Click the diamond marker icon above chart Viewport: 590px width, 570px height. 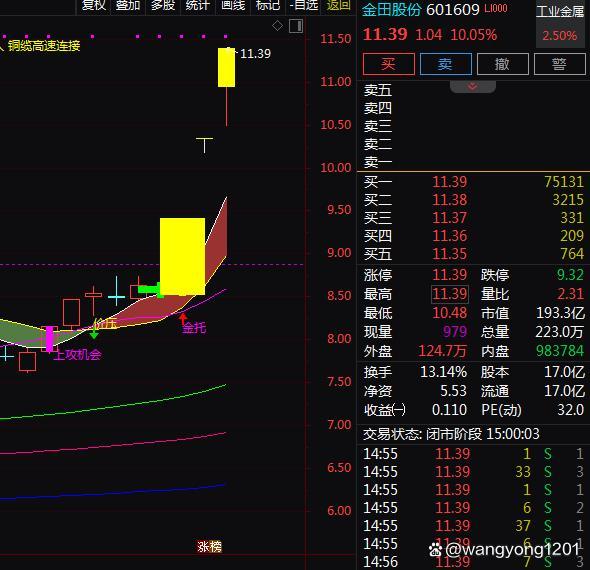coord(277,26)
